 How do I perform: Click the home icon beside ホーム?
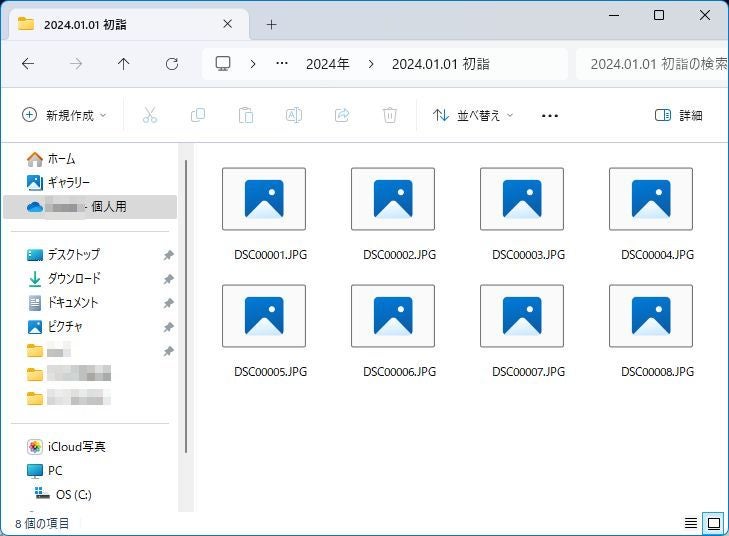[x=35, y=159]
